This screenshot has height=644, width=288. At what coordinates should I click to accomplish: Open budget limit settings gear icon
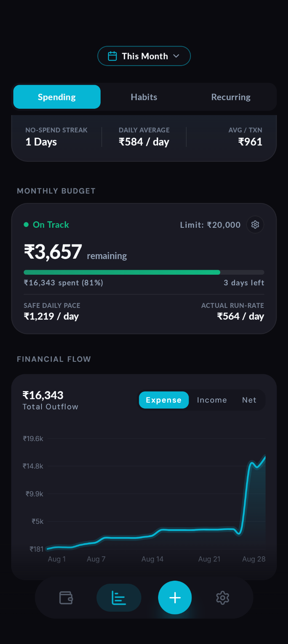(255, 225)
